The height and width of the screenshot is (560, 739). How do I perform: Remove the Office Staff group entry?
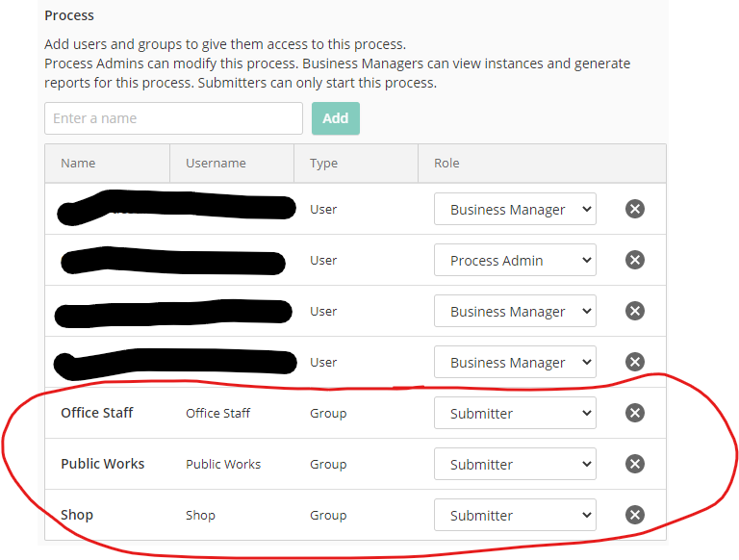634,413
